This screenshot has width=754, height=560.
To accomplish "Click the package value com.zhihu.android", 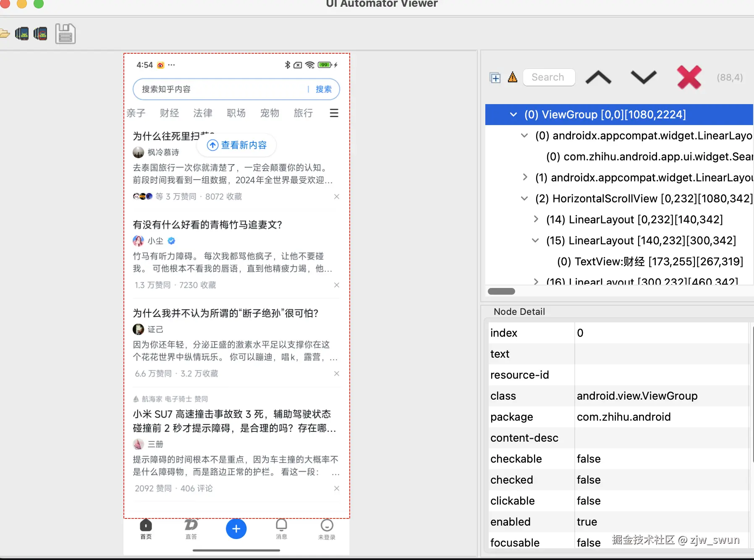I will [623, 417].
